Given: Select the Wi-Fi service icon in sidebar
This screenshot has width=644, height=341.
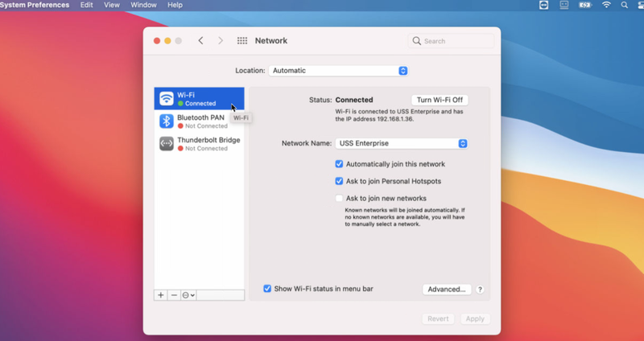Looking at the screenshot, I should pyautogui.click(x=167, y=98).
